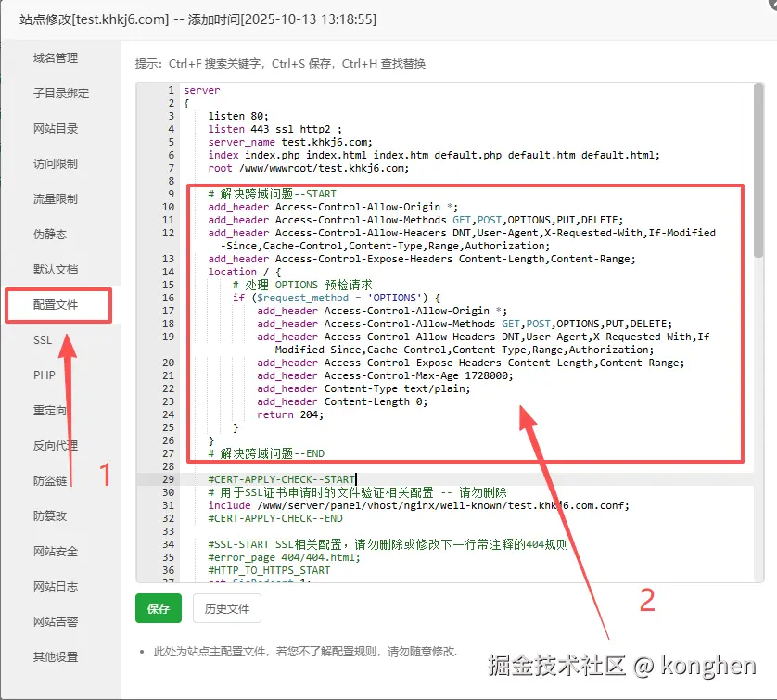
Task: Click the index index.php line
Action: click(434, 155)
